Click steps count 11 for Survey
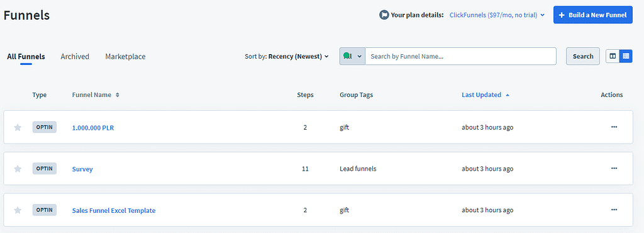This screenshot has width=644, height=233. [x=305, y=169]
